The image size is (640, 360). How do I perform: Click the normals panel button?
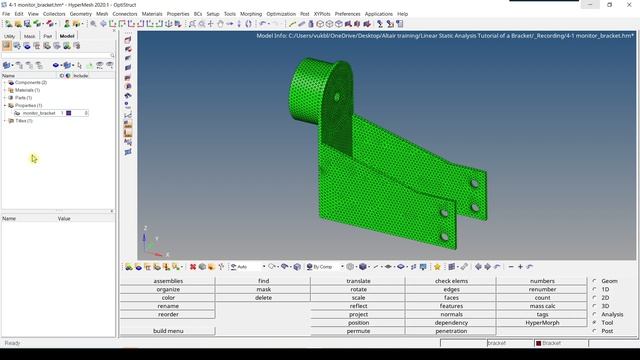[x=451, y=314]
